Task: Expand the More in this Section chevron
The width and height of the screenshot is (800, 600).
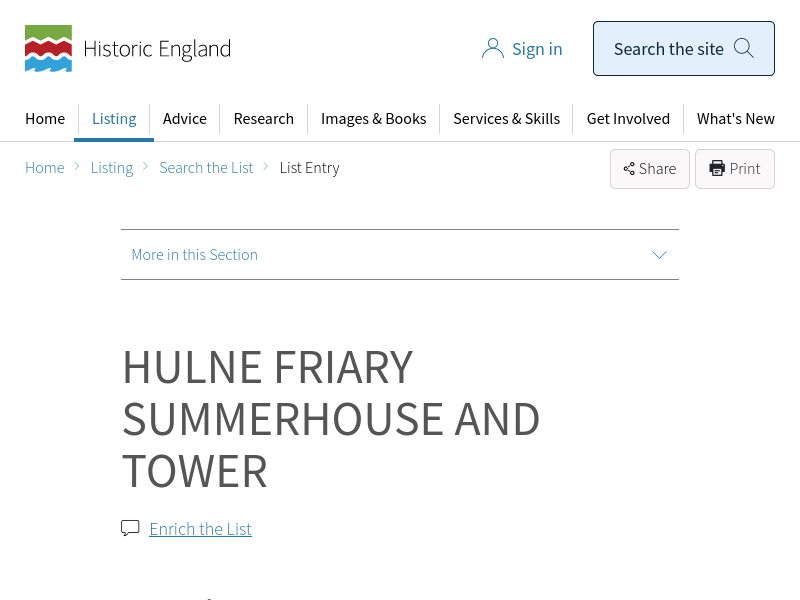Action: pos(659,255)
